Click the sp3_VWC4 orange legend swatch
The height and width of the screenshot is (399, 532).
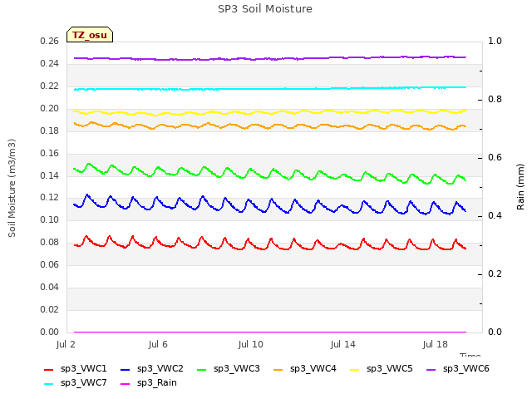(x=278, y=369)
